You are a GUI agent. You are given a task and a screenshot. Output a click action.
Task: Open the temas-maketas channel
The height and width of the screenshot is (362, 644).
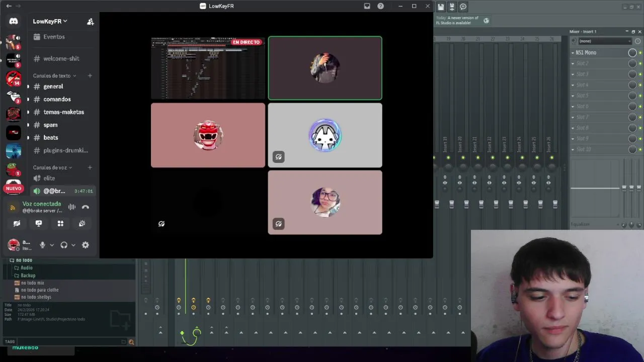63,112
